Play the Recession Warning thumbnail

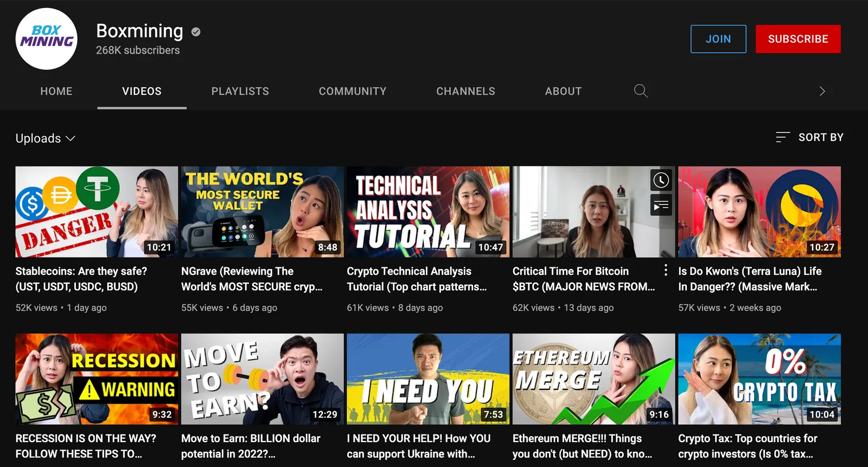coord(97,379)
